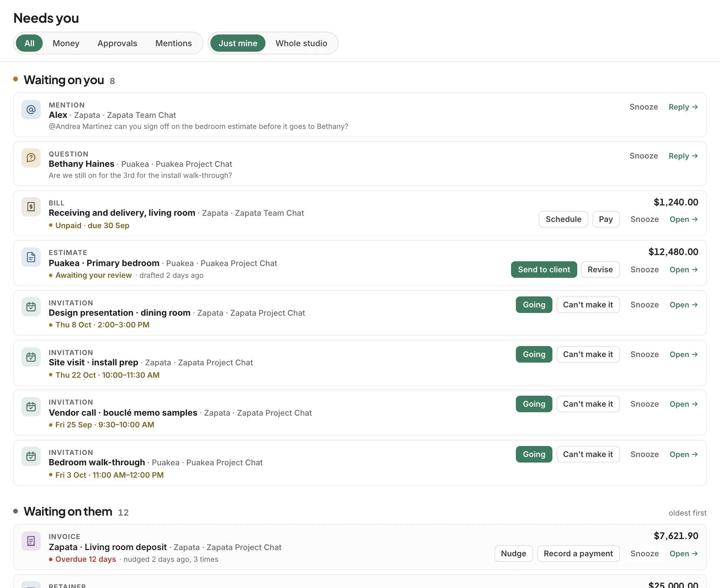
Task: Record a payment for Living room deposit
Action: pos(578,554)
